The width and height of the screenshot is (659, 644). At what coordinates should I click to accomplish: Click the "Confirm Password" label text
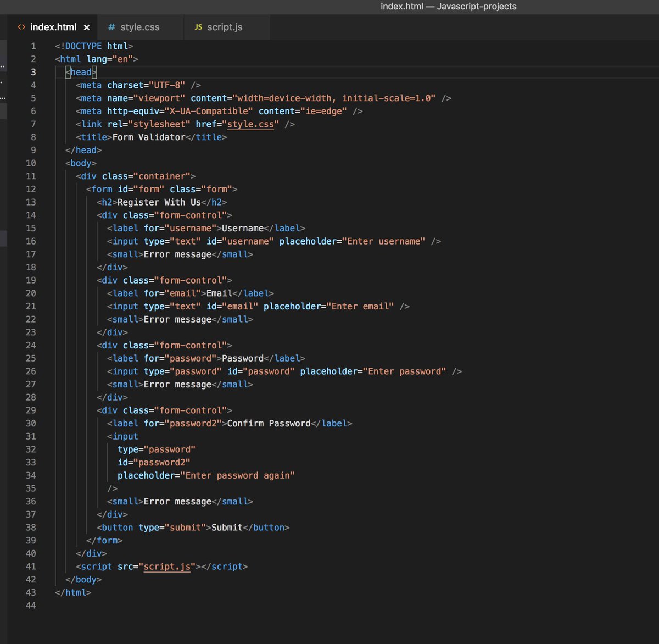[269, 424]
